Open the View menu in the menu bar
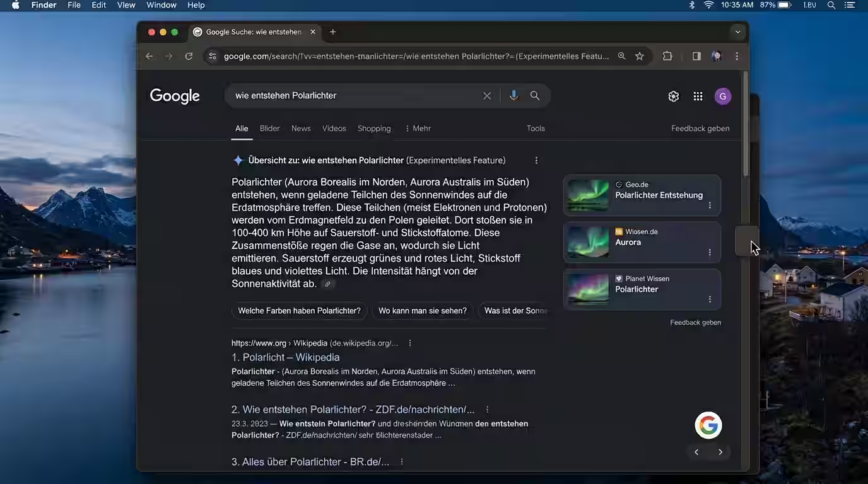 (126, 4)
